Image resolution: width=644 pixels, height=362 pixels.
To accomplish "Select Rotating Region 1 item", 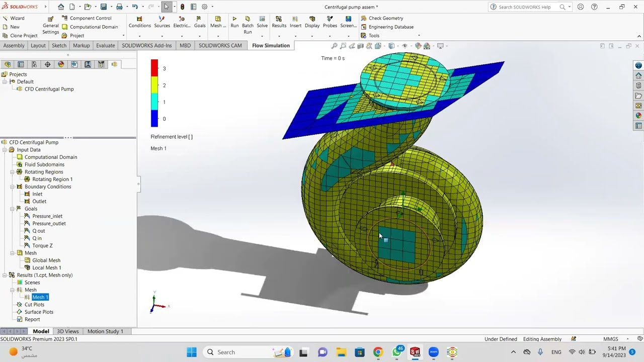I will [x=52, y=179].
